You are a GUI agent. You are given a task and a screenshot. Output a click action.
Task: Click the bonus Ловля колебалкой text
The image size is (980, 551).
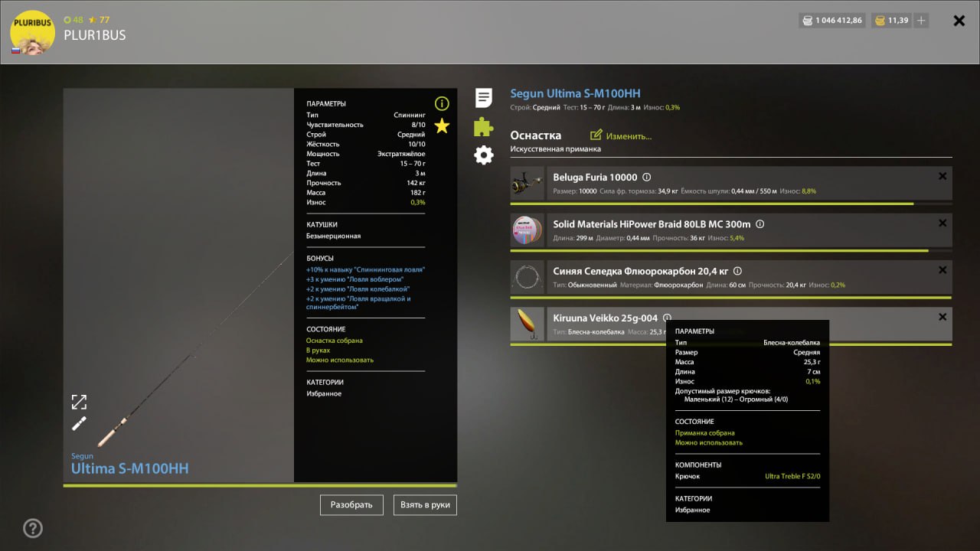tap(357, 289)
